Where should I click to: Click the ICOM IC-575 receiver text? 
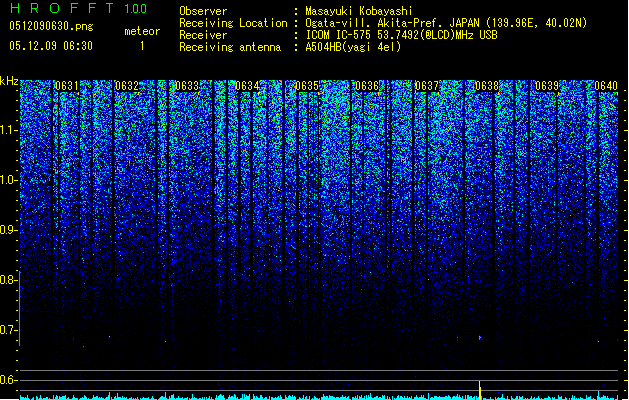pos(401,35)
